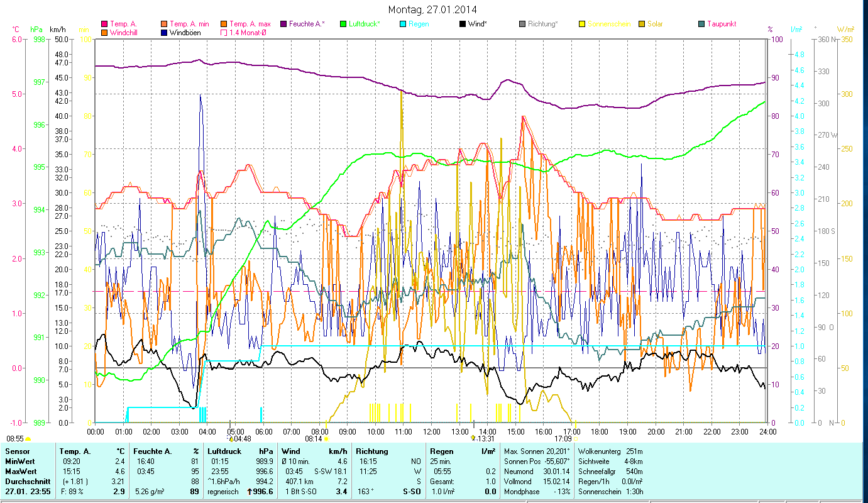Click the green hPa axis unit label

[x=36, y=30]
